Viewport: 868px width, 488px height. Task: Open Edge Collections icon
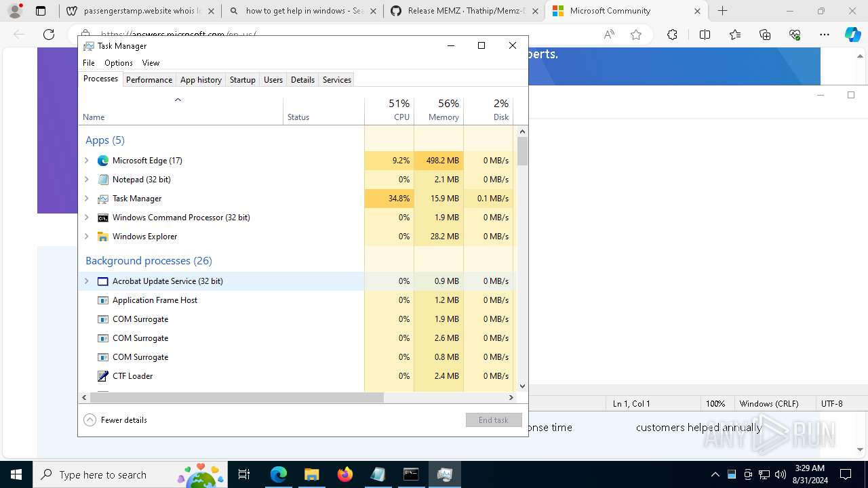[765, 35]
